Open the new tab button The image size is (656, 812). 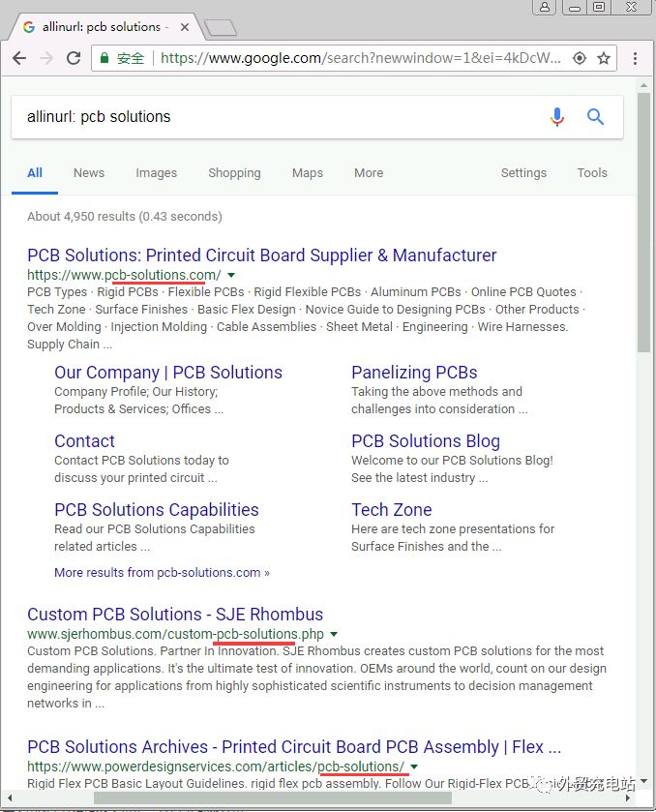point(221,27)
